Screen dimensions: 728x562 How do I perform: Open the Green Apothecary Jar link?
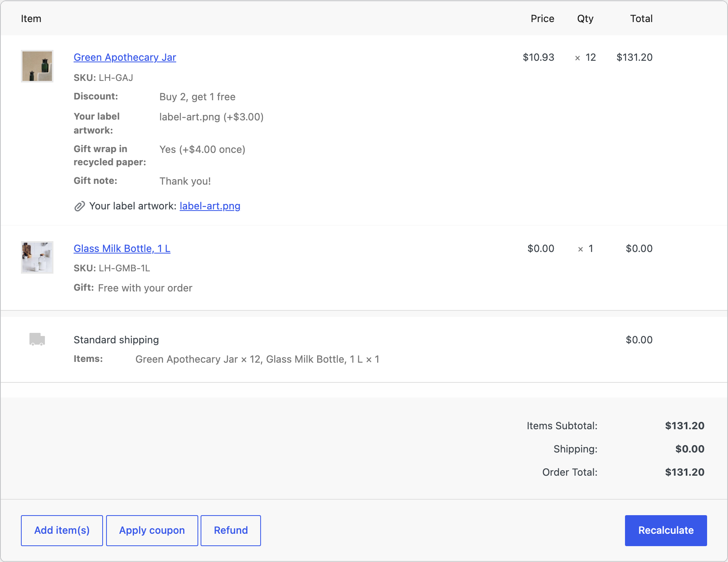(x=125, y=57)
